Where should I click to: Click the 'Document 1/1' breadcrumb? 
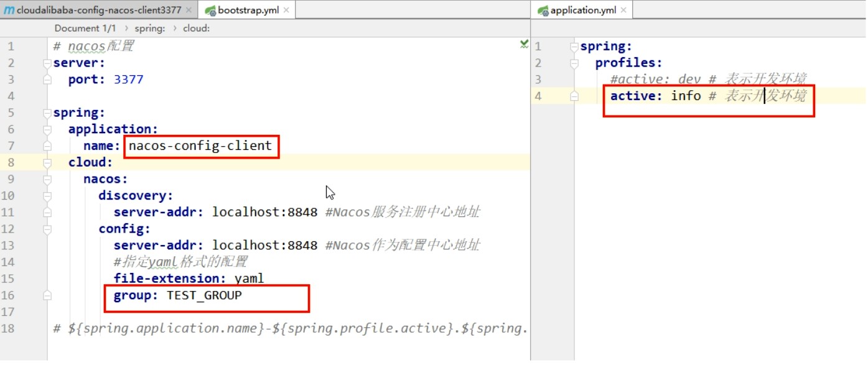85,28
